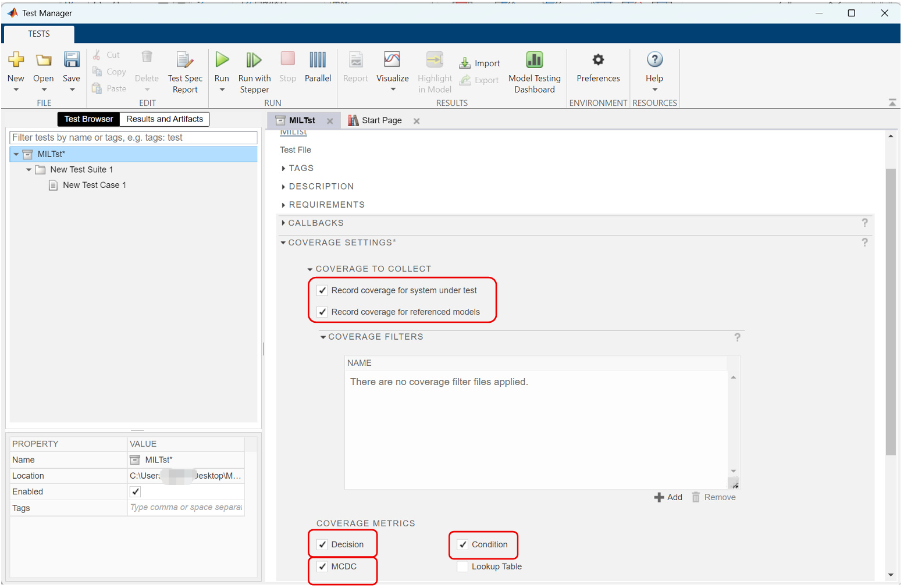Screen dimensions: 904x588
Task: Uncheck Record coverage for referenced models
Action: point(322,312)
